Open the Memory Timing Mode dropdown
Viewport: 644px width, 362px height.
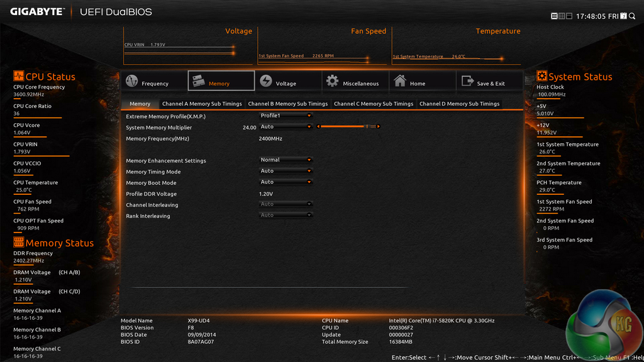[286, 171]
